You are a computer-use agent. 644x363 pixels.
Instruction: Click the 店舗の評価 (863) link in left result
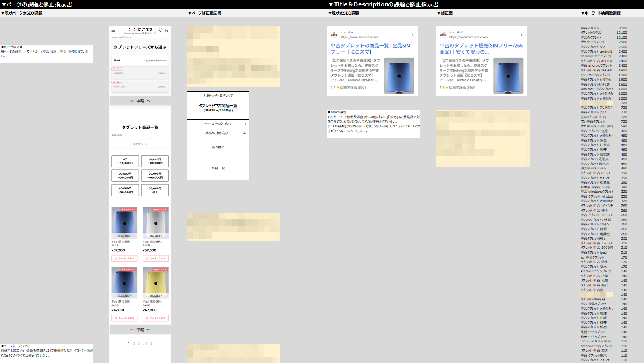tap(352, 87)
